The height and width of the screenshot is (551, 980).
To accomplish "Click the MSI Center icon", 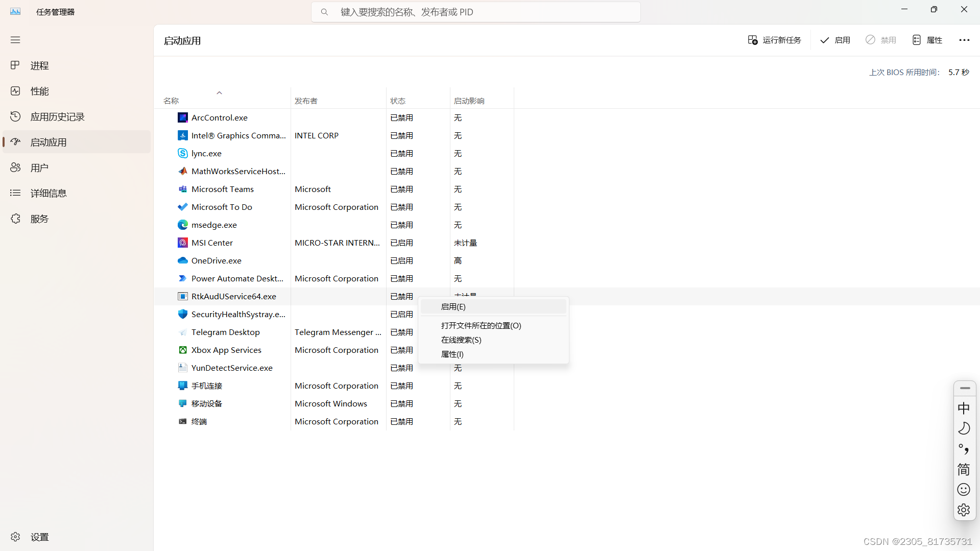I will (x=182, y=243).
